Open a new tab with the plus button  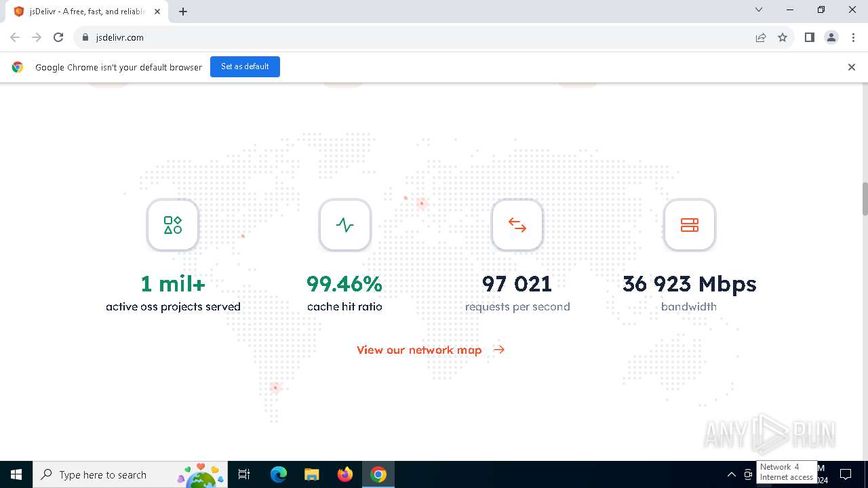[x=183, y=12]
